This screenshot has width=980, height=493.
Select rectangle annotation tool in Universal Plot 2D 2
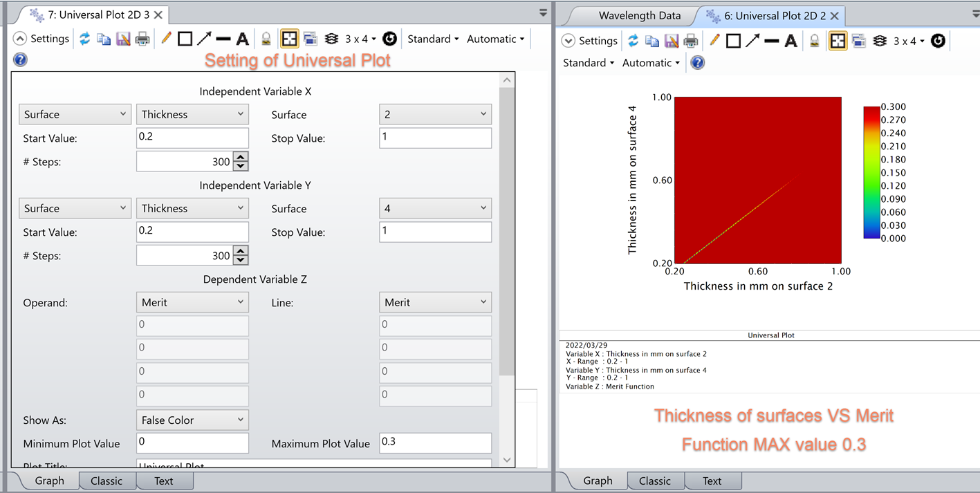click(733, 41)
